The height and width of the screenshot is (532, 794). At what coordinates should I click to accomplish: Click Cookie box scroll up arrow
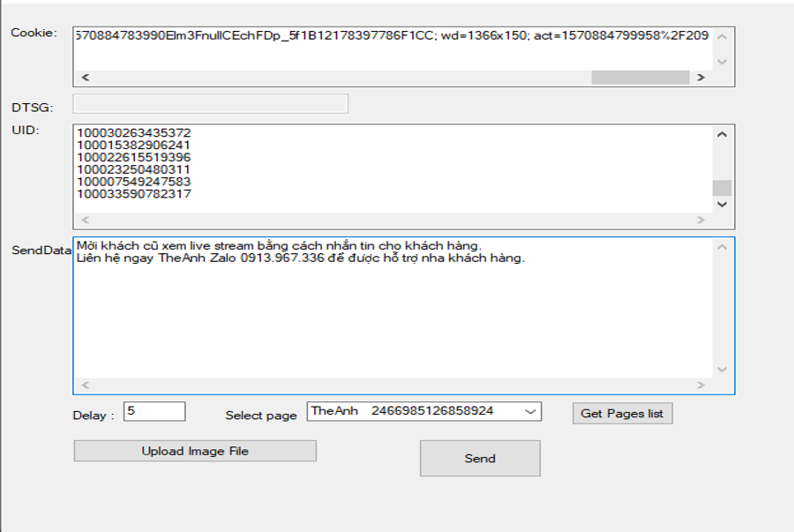pos(723,37)
